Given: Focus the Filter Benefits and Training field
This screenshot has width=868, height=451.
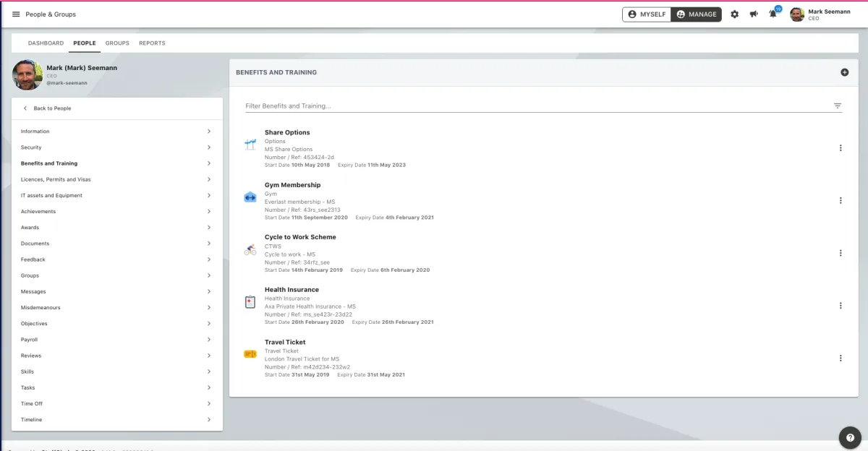Looking at the screenshot, I should point(536,106).
